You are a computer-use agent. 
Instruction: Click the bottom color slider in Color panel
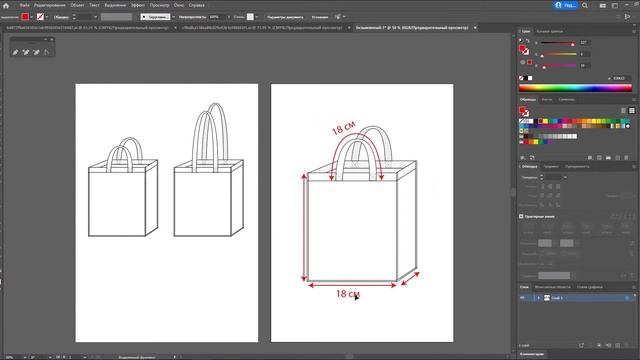tap(558, 66)
